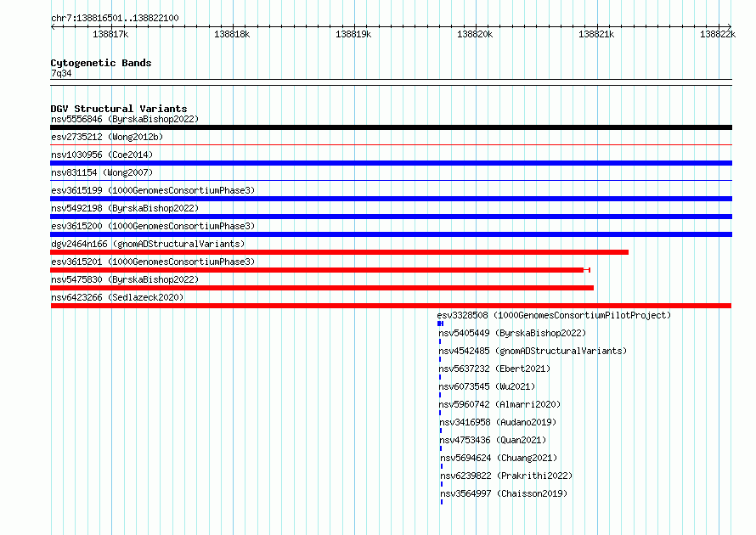Click nsv5694624 (Chuang2021) label
This screenshot has height=535, width=756.
(499, 458)
